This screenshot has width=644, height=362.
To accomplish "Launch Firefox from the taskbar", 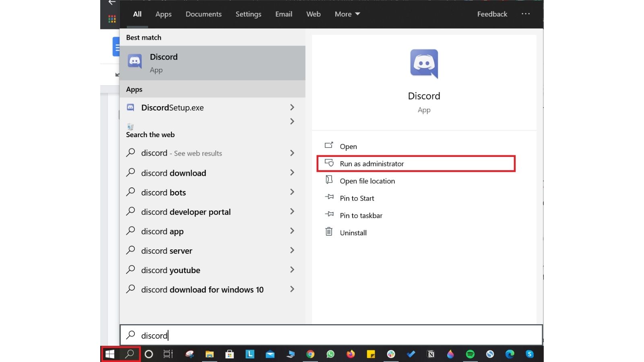I will [x=351, y=354].
